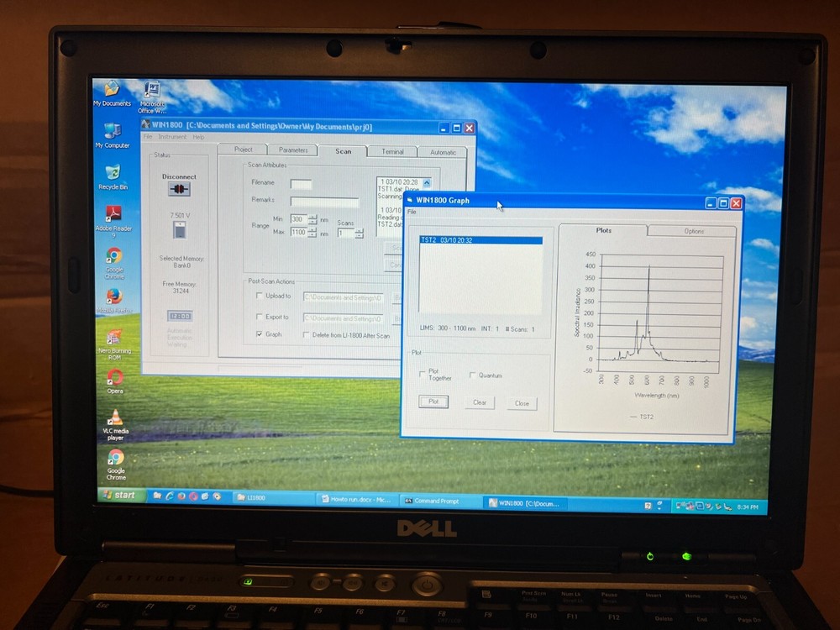Click the WIN1800 Graph window title bar icon
This screenshot has height=630, width=840.
(408, 200)
